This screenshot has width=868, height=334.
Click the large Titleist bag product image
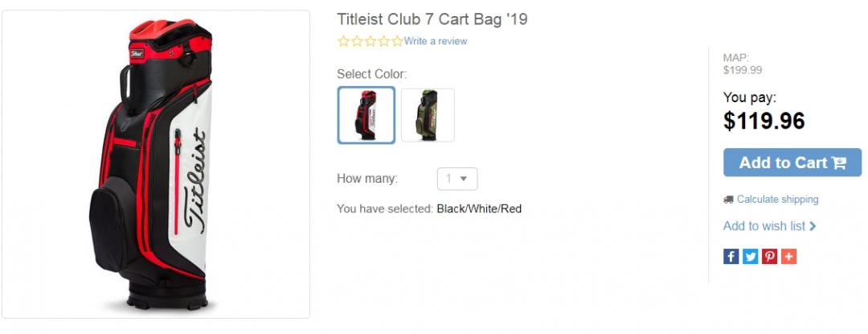coord(156,164)
